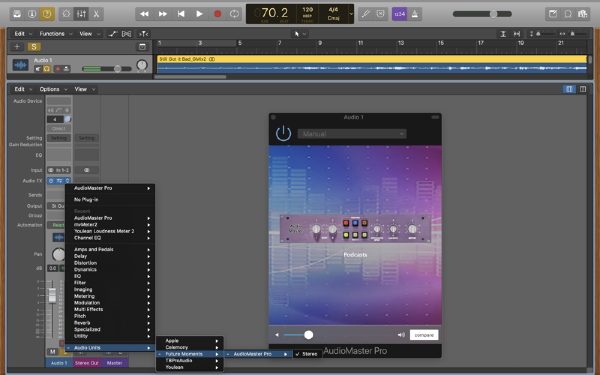Open the LCD display mode dropdown arrow

pyautogui.click(x=351, y=14)
